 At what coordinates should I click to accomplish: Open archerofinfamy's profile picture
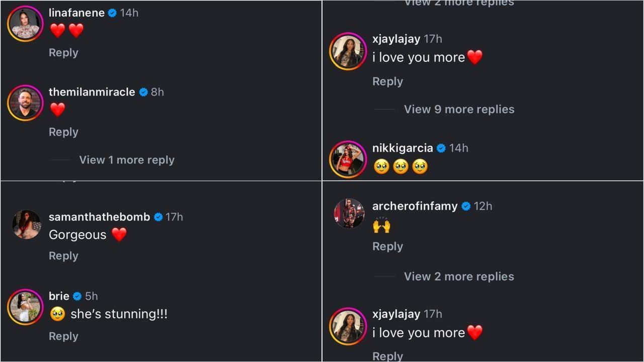349,214
